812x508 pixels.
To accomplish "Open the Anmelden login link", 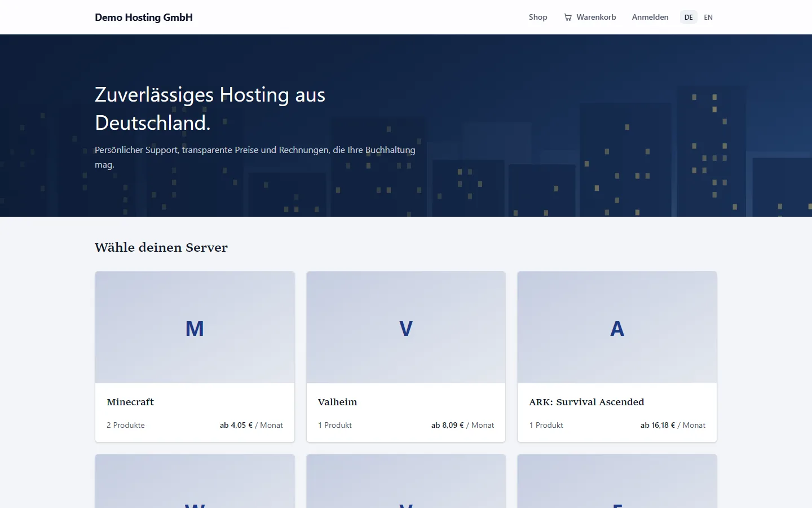I will 650,17.
